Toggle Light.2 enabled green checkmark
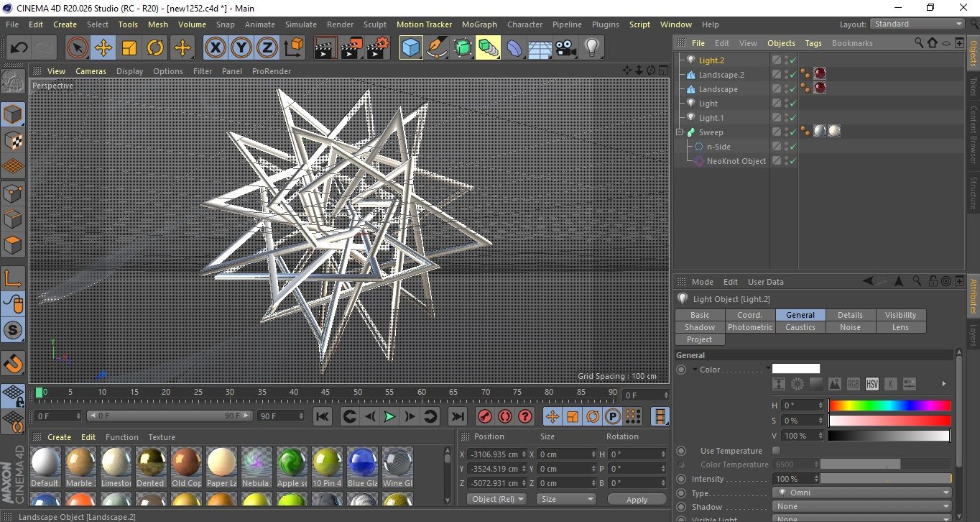Screen dimensions: 980x522 pos(792,60)
